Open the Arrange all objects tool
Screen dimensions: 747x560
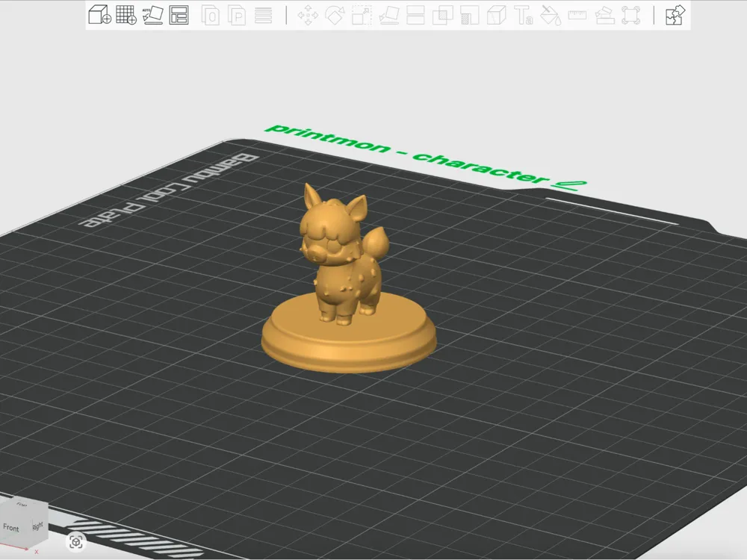point(179,15)
